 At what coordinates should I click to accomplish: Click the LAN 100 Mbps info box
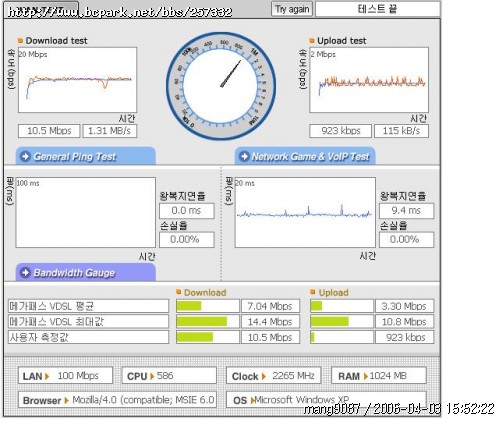(x=65, y=376)
